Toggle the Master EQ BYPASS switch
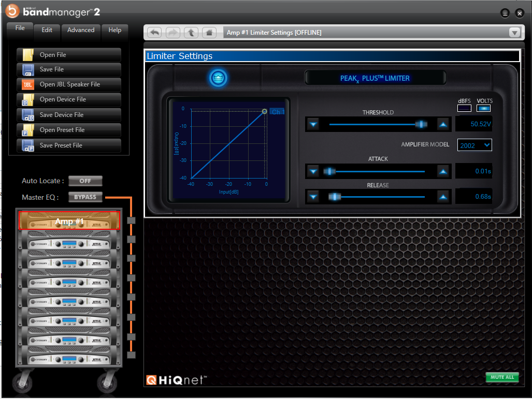 tap(85, 197)
